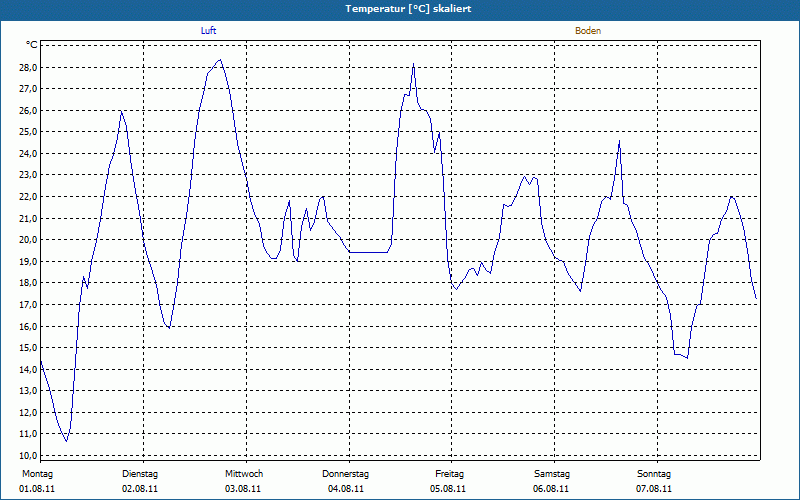Click the Donnerstag day label
The image size is (800, 500).
pyautogui.click(x=345, y=474)
